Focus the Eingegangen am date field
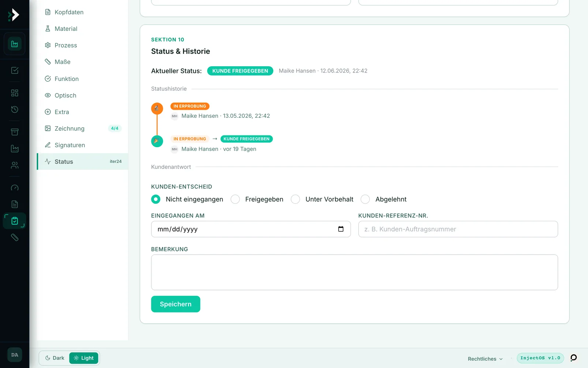This screenshot has width=588, height=368. coord(251,229)
